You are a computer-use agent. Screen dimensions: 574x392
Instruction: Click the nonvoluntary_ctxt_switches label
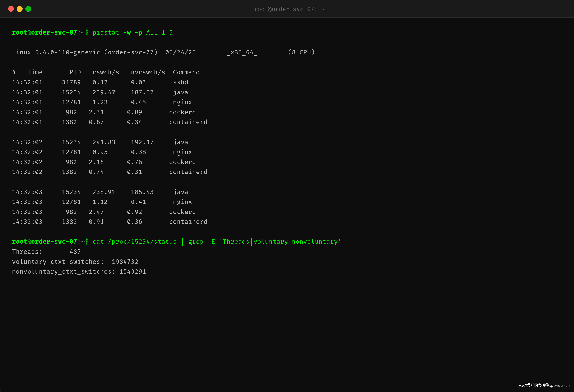(x=63, y=272)
